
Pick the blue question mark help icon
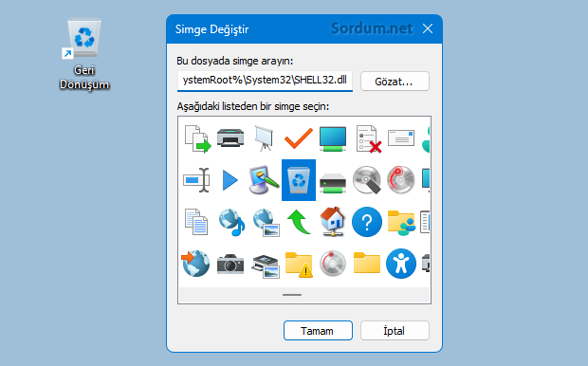pyautogui.click(x=367, y=222)
